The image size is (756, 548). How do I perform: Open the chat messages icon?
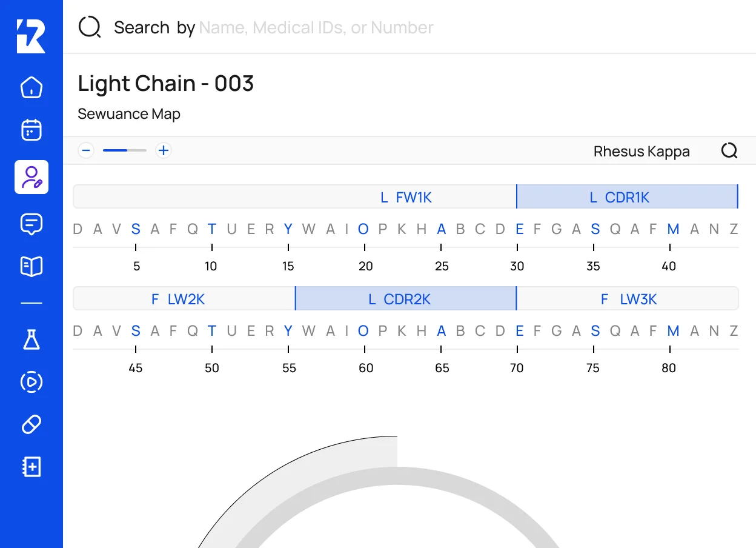click(31, 224)
